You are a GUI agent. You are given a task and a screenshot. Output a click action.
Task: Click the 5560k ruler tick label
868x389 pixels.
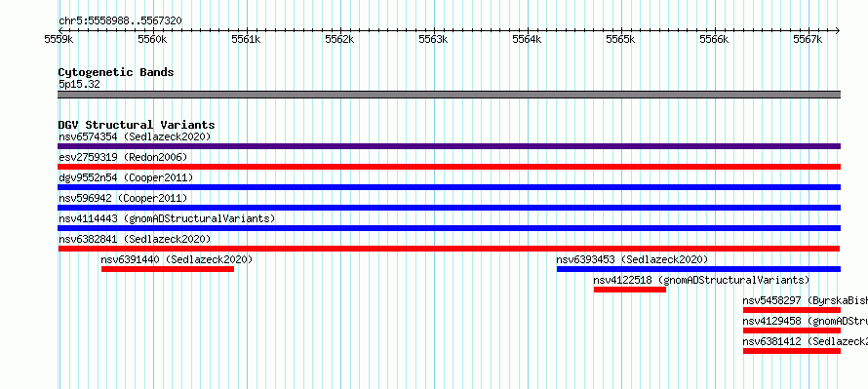coord(152,40)
